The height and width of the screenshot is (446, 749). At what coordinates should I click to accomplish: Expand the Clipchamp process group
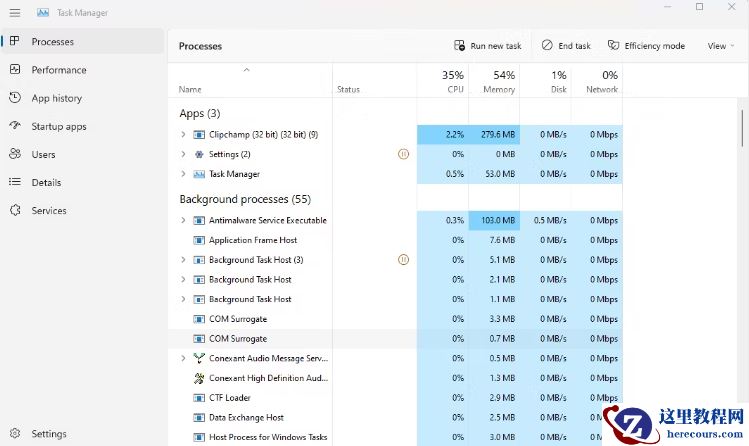183,135
